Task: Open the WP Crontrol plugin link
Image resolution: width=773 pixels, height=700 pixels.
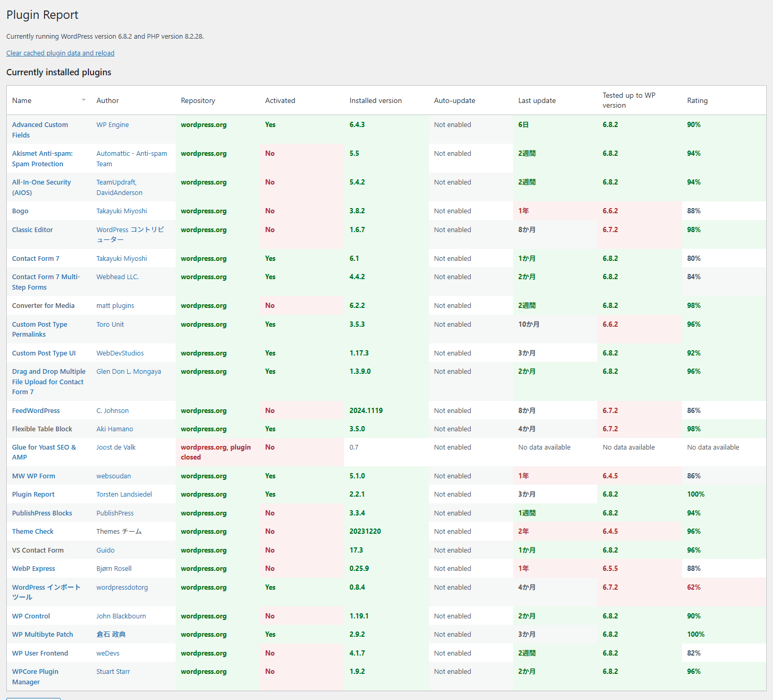Action: (31, 616)
